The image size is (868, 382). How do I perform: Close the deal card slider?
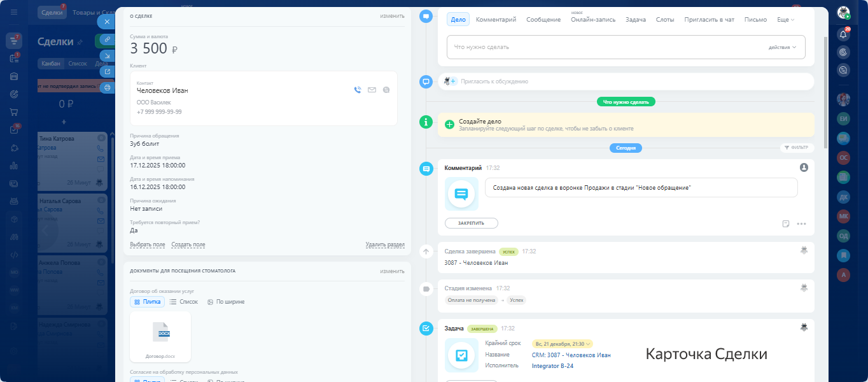(107, 21)
